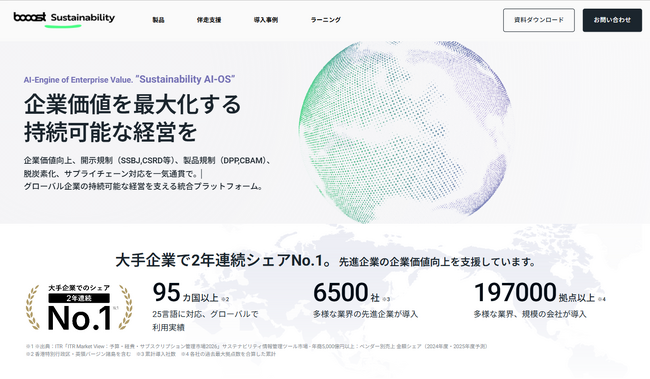Click the ITR Market View footnote line
Viewport: 650px width, 379px height.
click(x=257, y=346)
